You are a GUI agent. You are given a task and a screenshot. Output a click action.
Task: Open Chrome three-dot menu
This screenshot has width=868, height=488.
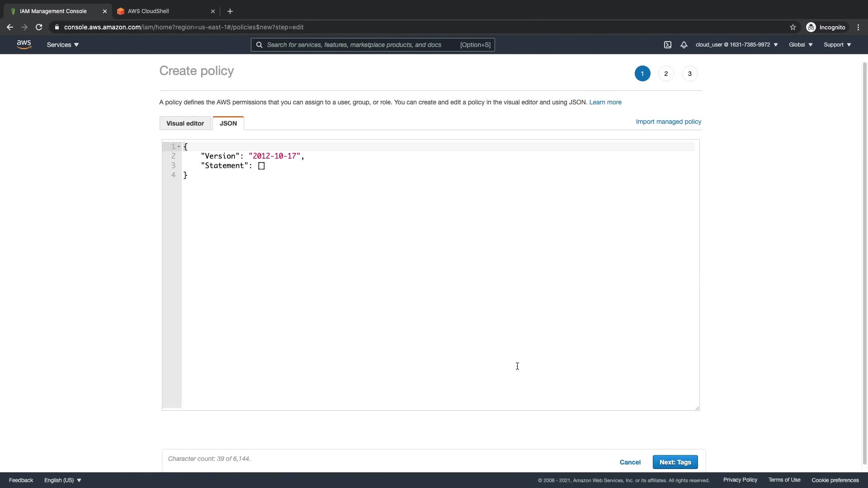(858, 27)
